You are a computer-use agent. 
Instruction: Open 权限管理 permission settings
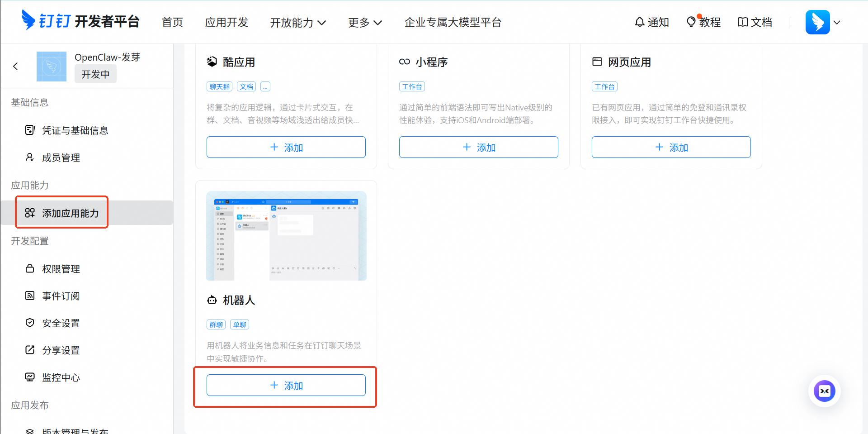61,268
